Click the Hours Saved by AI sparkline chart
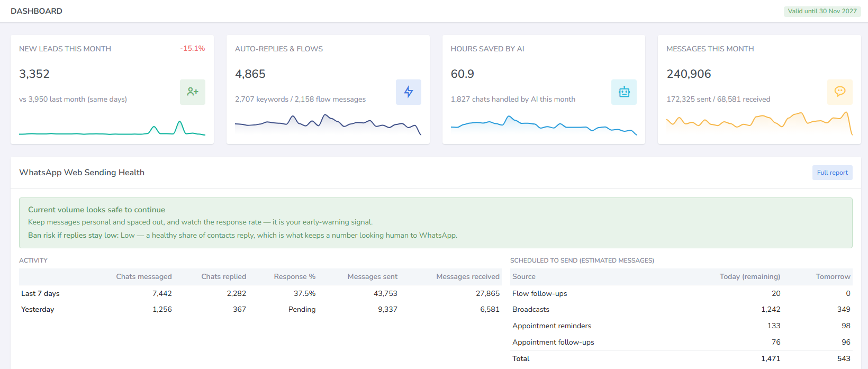This screenshot has width=868, height=369. tap(544, 125)
